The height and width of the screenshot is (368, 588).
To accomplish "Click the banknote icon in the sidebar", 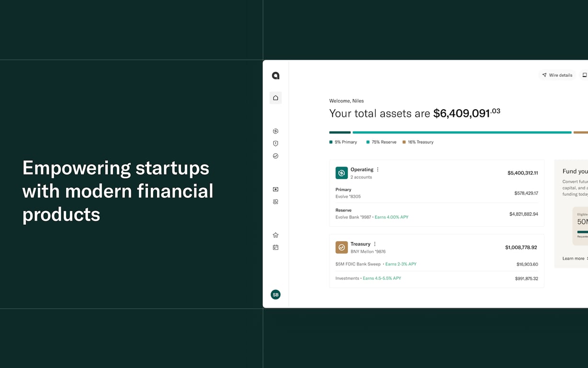I will (275, 189).
